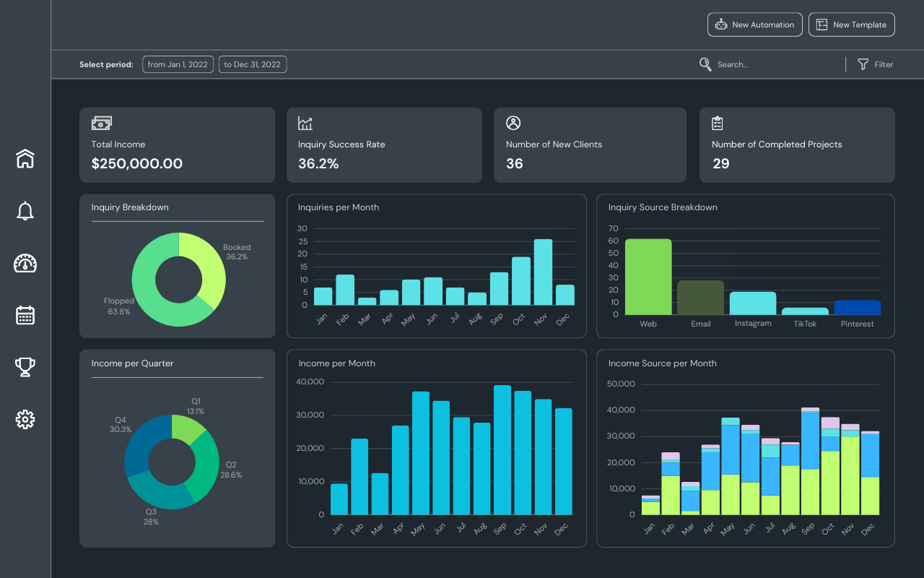
Task: Open the Home icon in sidebar
Action: click(x=25, y=158)
